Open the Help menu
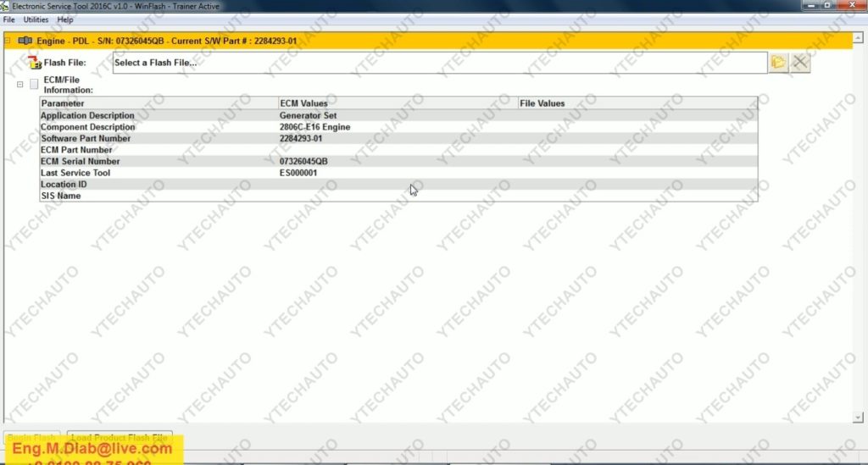The image size is (868, 465). pyautogui.click(x=65, y=19)
